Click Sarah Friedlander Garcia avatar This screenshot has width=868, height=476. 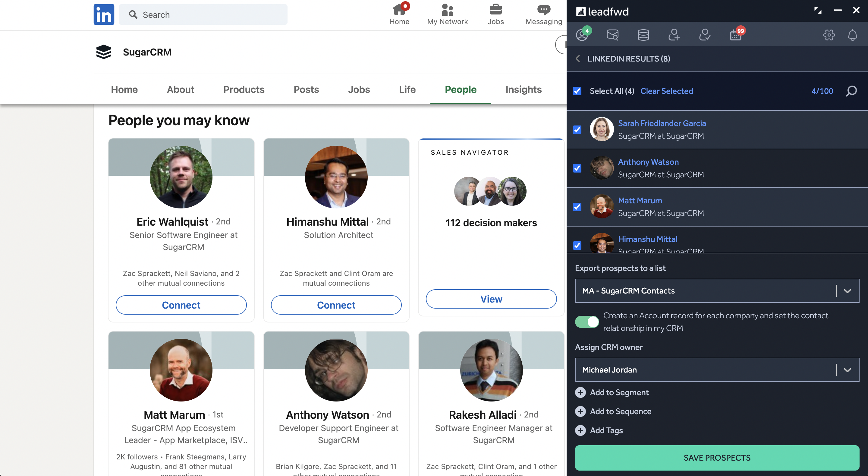click(x=602, y=129)
